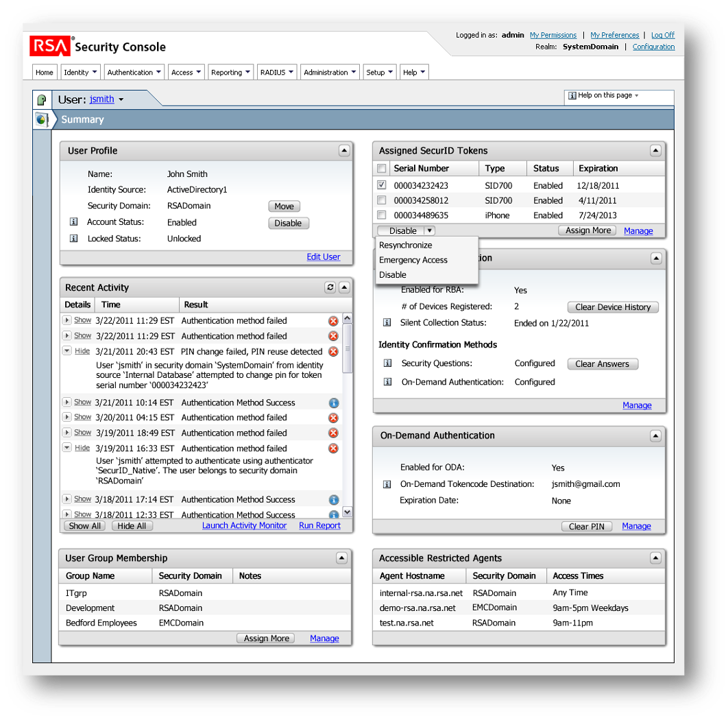Viewport: 728px width, 718px height.
Task: Click error icon for 3/20/2011 04:15 entry
Action: point(333,418)
